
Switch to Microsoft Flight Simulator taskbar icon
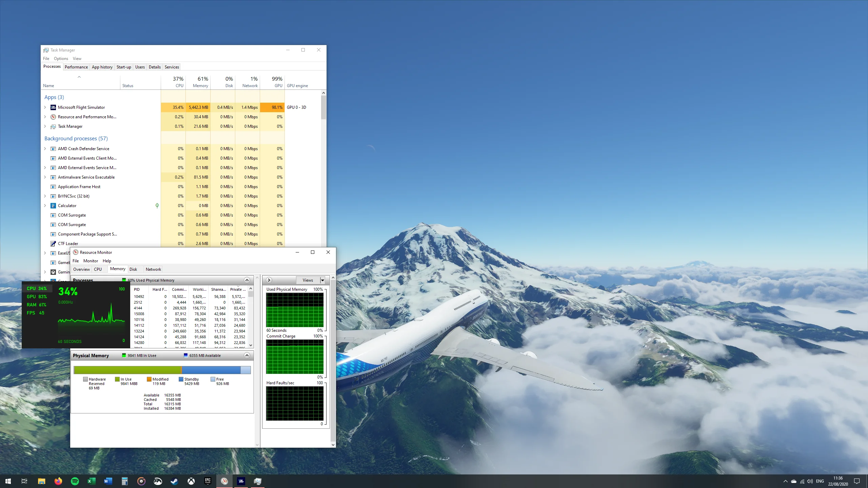241,481
